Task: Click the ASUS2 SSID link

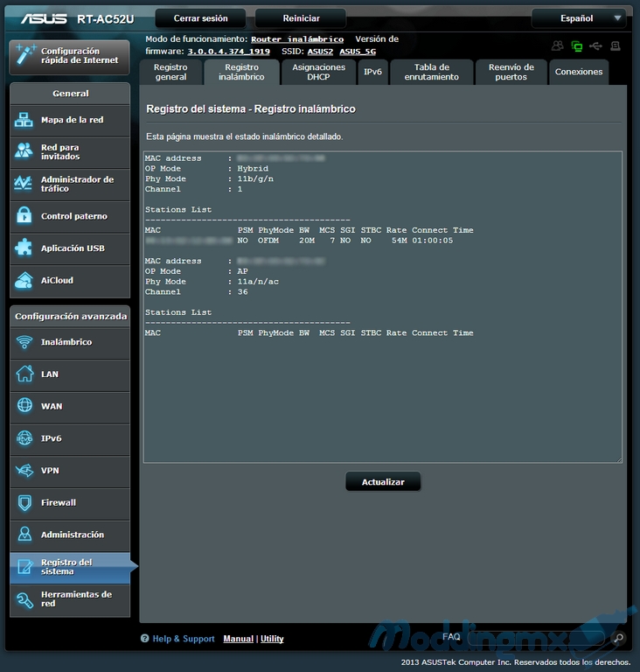Action: pyautogui.click(x=320, y=52)
